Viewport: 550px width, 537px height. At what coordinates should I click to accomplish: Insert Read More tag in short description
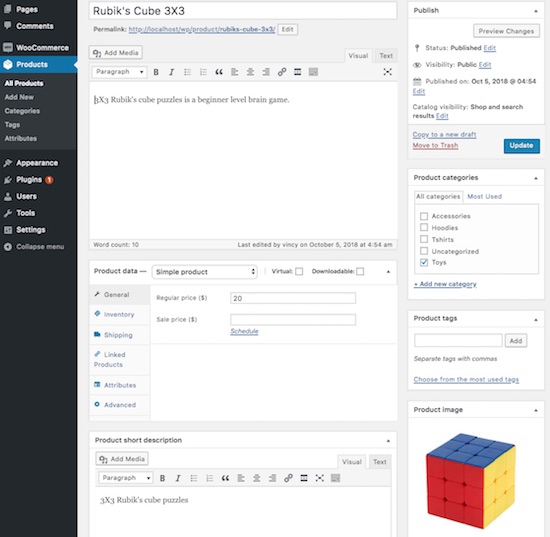point(304,478)
